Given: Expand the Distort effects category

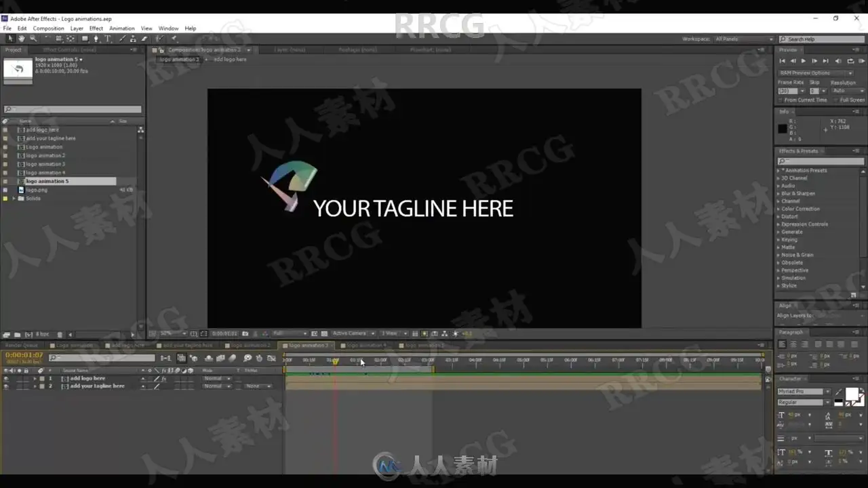Looking at the screenshot, I should click(x=778, y=217).
